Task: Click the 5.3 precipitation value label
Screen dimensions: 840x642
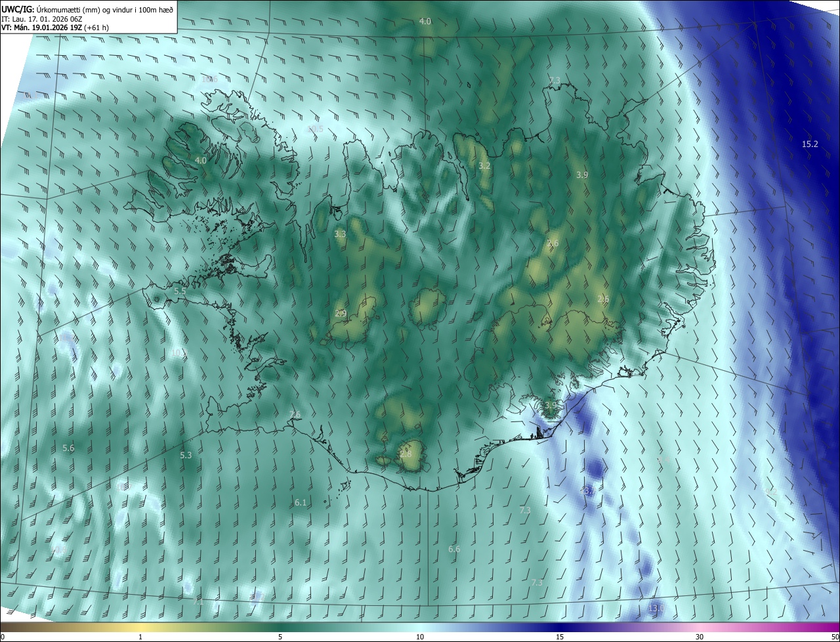Action: pos(186,455)
